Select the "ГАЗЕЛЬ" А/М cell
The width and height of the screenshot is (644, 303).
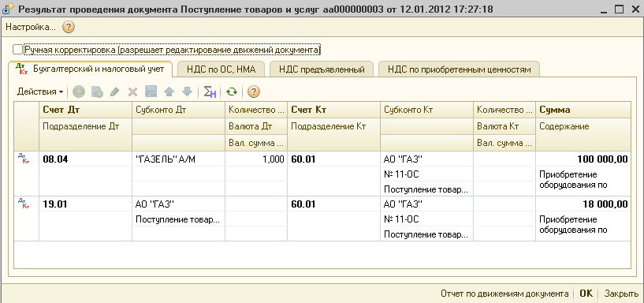(178, 159)
